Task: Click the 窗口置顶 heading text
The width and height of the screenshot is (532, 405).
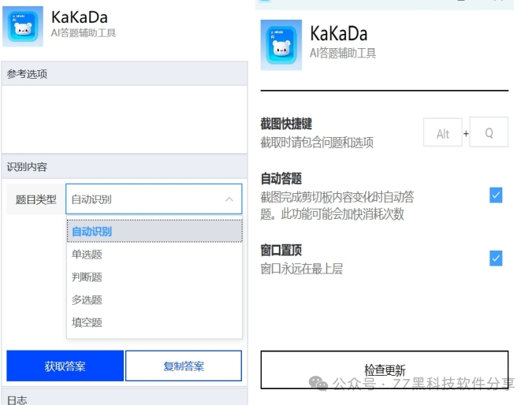Action: (281, 251)
